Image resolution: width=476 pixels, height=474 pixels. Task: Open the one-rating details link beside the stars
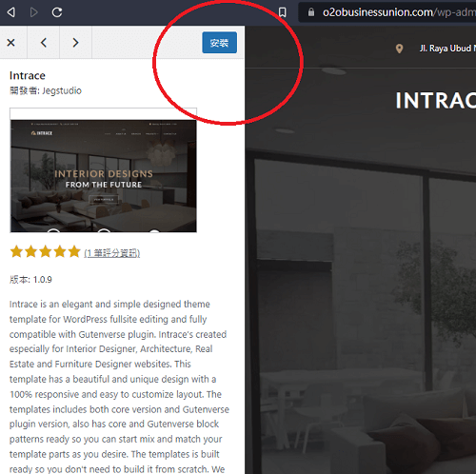[x=111, y=253]
